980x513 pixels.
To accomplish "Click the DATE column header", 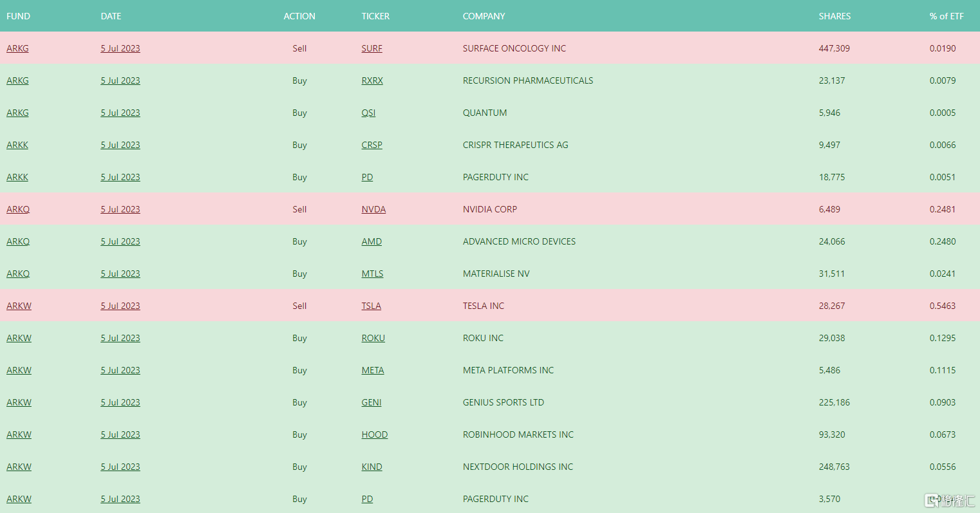I will coord(111,16).
